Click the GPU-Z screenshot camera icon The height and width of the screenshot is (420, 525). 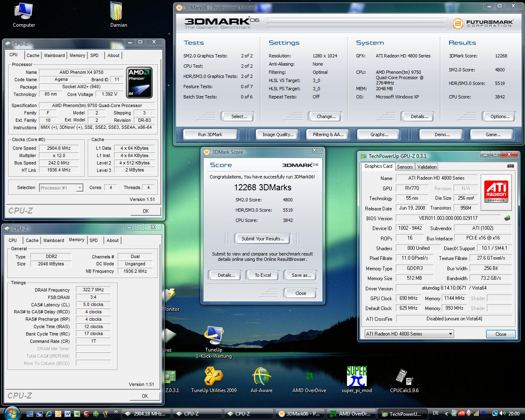(x=510, y=166)
